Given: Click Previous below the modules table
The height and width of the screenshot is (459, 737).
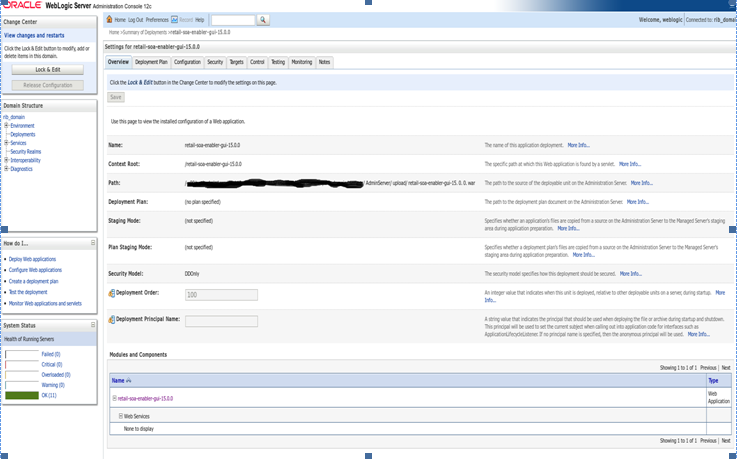Looking at the screenshot, I should pyautogui.click(x=708, y=441).
